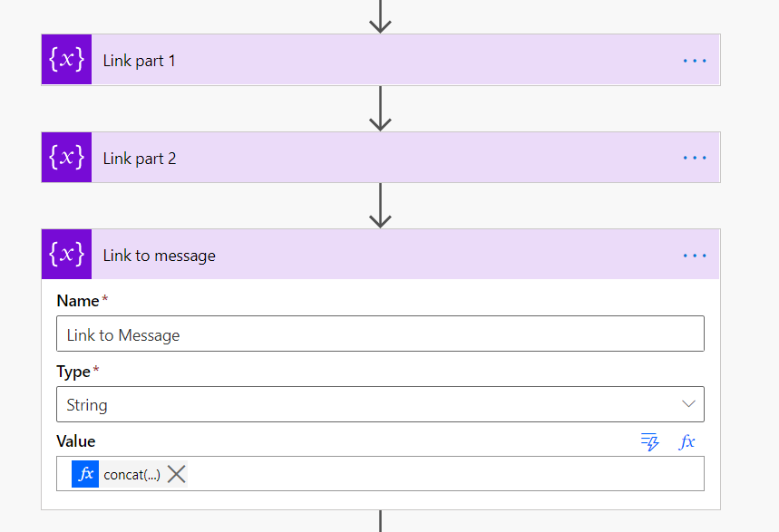This screenshot has height=532, width=779.
Task: Click the Link to message variable icon
Action: [x=66, y=255]
